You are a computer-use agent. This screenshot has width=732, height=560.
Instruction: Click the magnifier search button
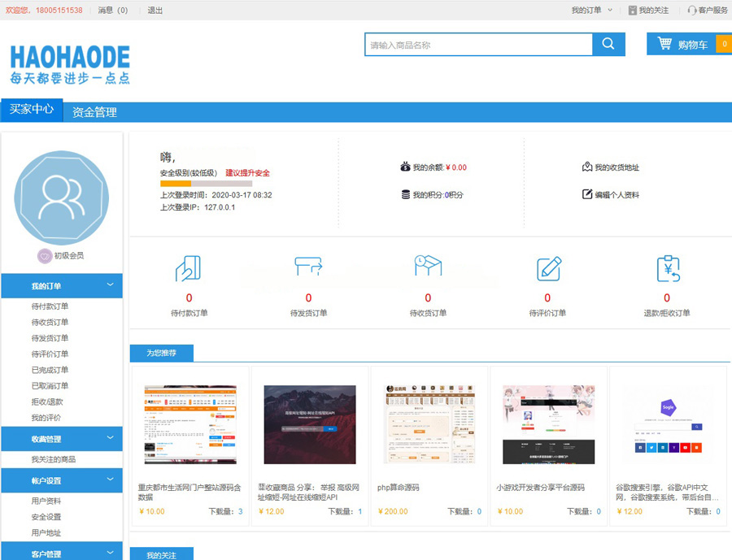(608, 44)
